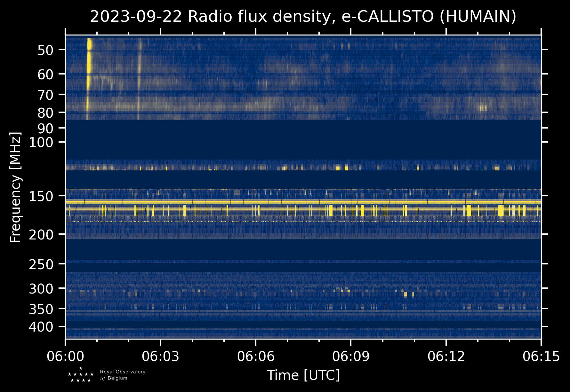Click the Frequency [MHz] axis label
Screen dimensions: 570x392
[x=15, y=187]
